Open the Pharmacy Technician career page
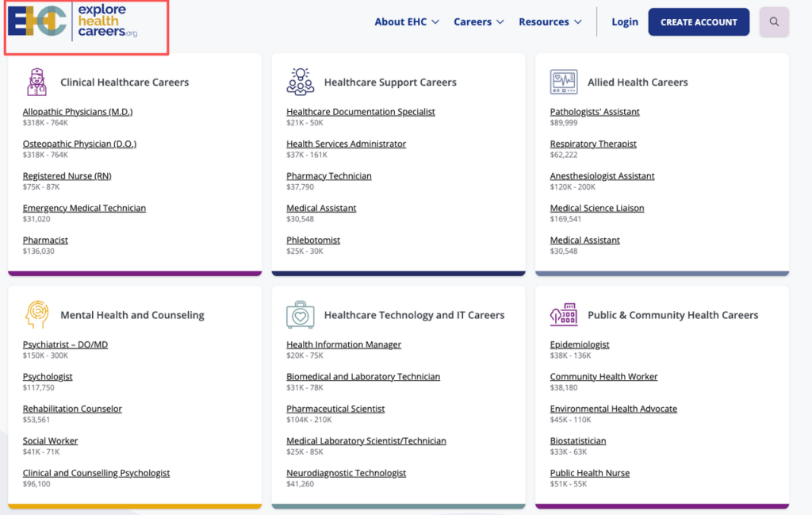 point(329,175)
